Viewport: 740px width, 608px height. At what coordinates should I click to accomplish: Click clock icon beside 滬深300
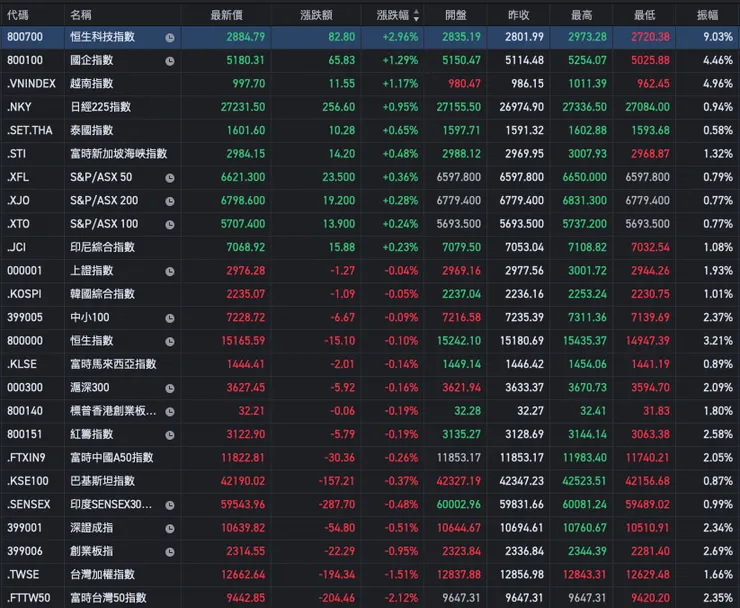click(170, 388)
